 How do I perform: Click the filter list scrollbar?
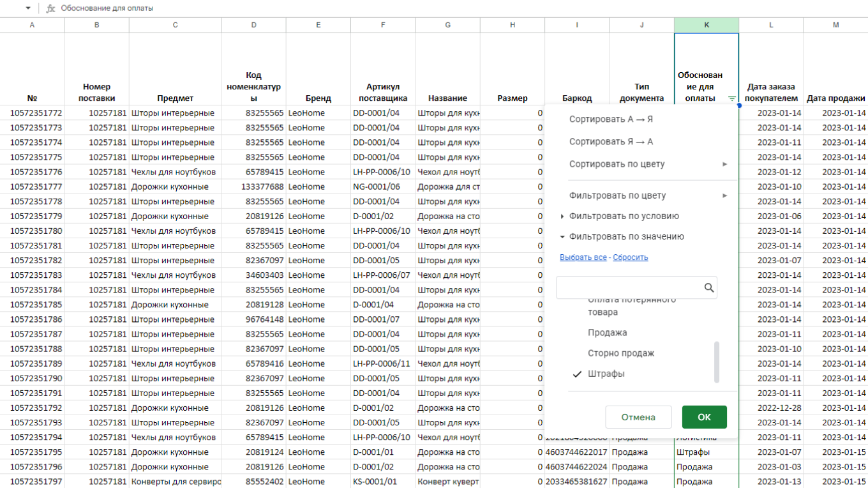pos(716,362)
